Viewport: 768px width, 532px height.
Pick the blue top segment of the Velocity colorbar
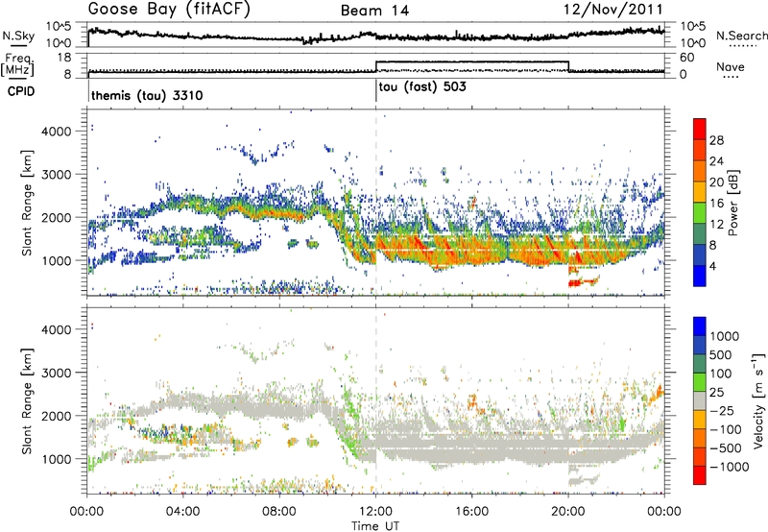tap(700, 326)
